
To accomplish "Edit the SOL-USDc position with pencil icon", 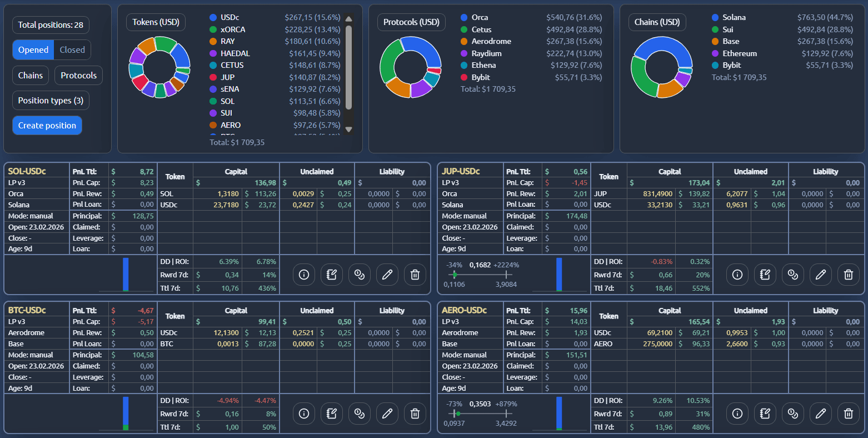I will (387, 275).
